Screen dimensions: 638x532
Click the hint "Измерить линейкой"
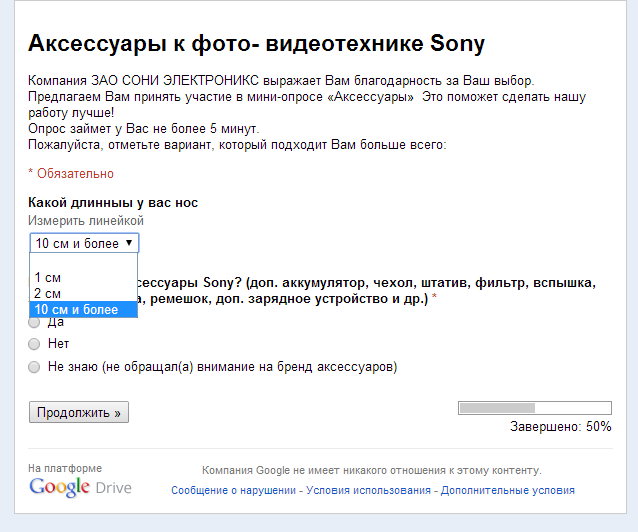coord(86,221)
